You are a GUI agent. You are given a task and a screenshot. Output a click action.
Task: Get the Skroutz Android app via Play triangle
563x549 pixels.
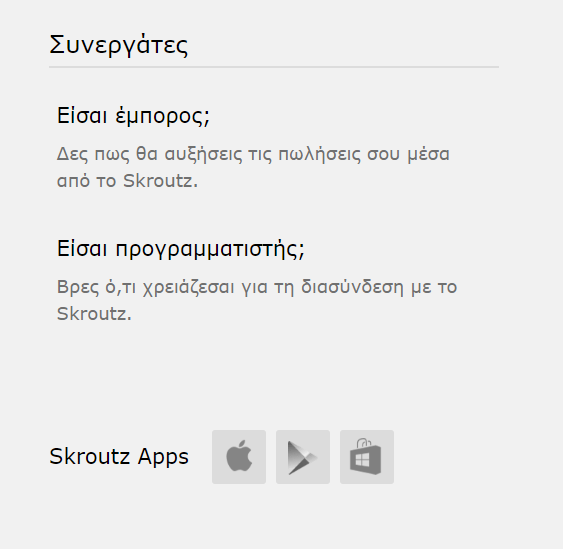pos(303,457)
